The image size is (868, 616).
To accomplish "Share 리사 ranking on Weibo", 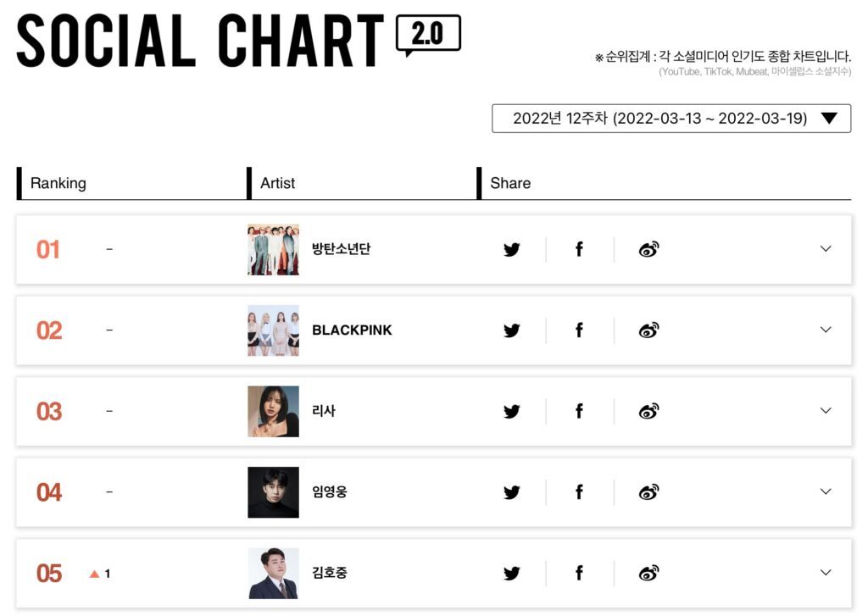I will (x=648, y=411).
